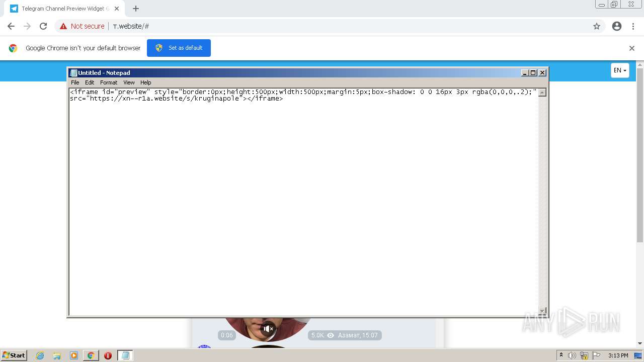Bookmark this page with the star icon
This screenshot has height=362, width=644.
tap(597, 26)
